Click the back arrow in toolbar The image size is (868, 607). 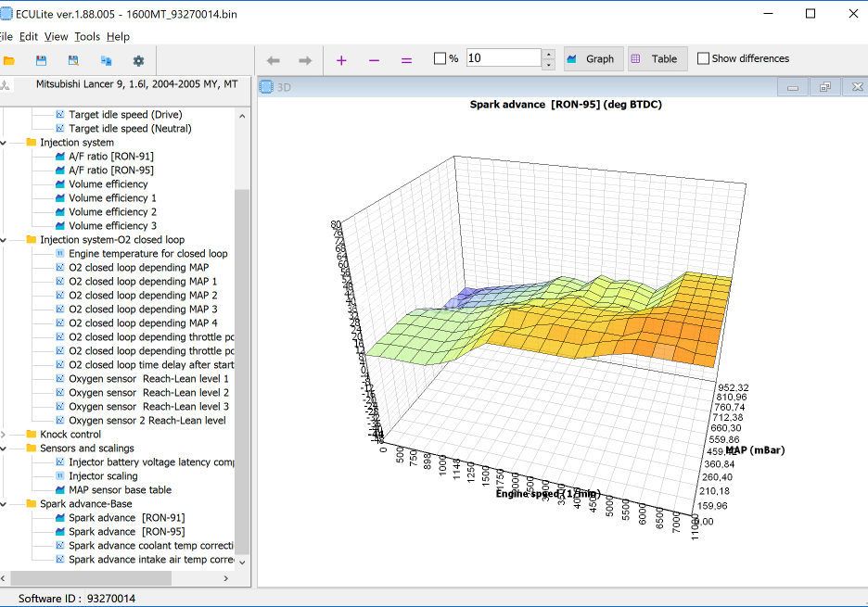click(273, 60)
